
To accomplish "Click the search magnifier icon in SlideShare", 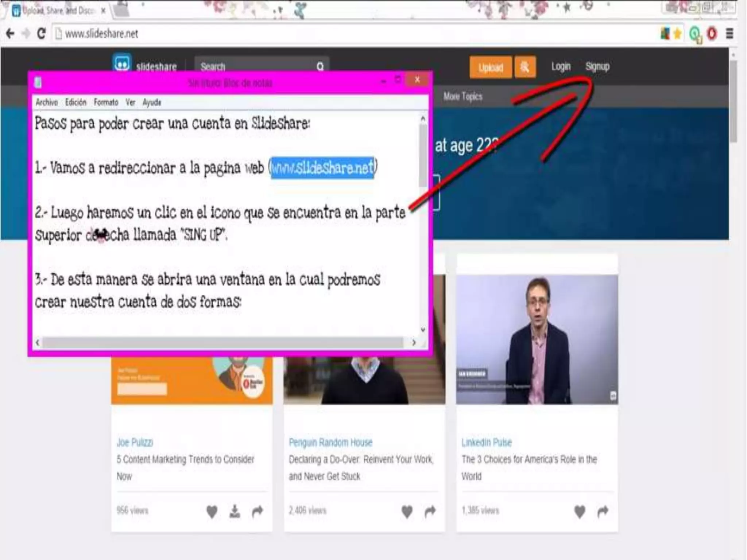I will pos(320,66).
